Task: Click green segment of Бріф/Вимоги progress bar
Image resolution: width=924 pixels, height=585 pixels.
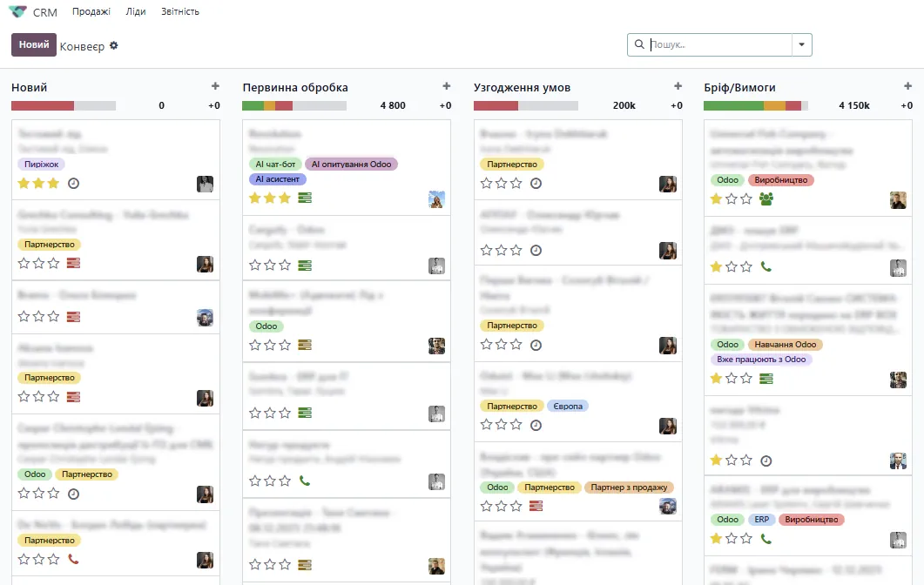Action: [733, 105]
